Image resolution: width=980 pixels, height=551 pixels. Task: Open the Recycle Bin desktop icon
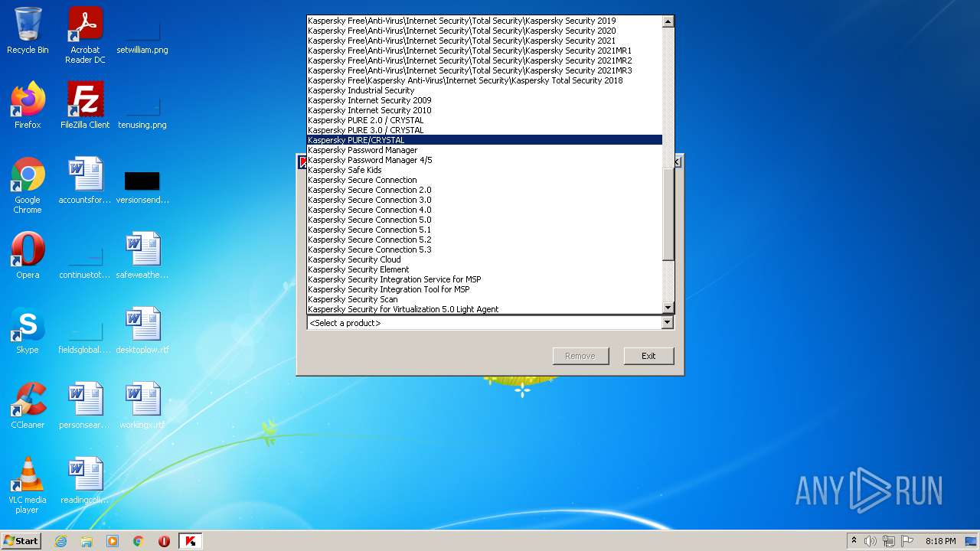28,31
